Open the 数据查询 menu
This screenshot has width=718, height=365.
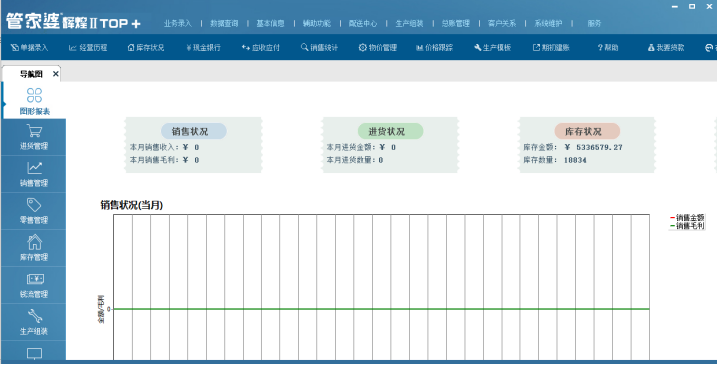coord(224,23)
